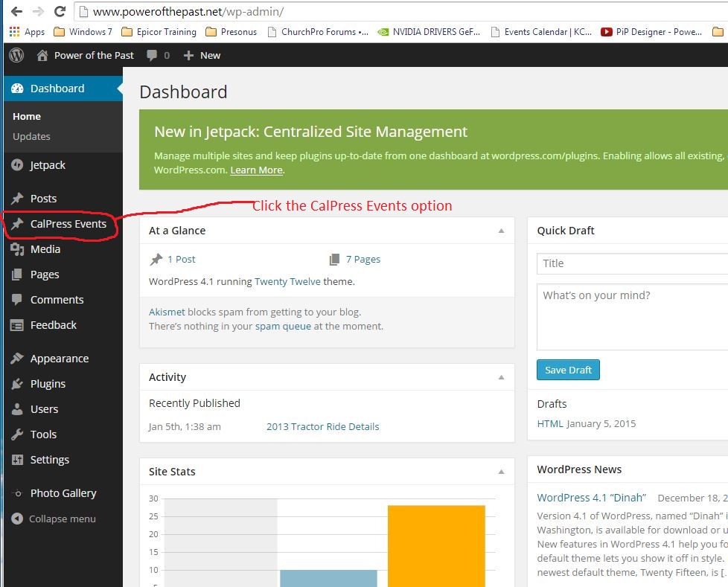Viewport: 728px width, 587px height.
Task: Open the Windows 7 bookmark folder
Action: (x=83, y=31)
